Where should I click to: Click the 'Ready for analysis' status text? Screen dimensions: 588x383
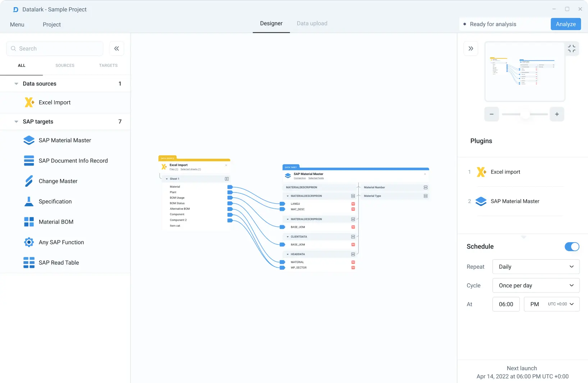click(493, 24)
